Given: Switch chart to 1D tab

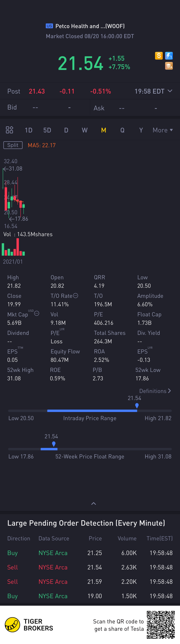Looking at the screenshot, I should (x=28, y=130).
